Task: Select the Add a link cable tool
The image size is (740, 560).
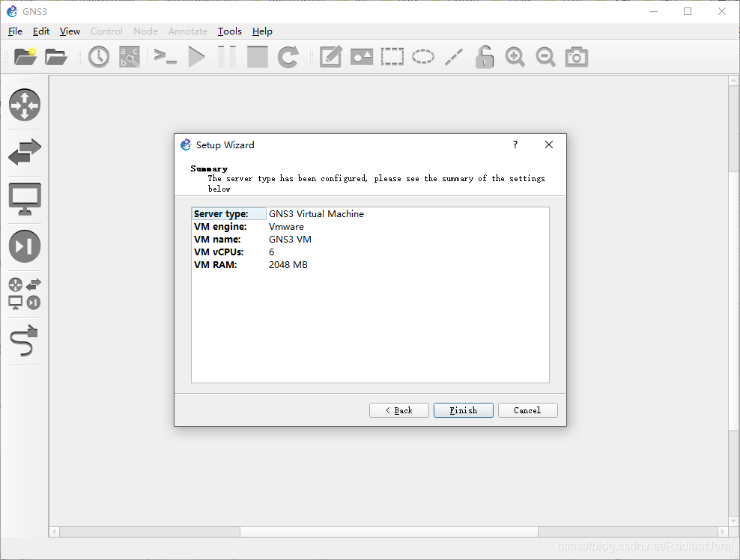Action: pyautogui.click(x=24, y=341)
